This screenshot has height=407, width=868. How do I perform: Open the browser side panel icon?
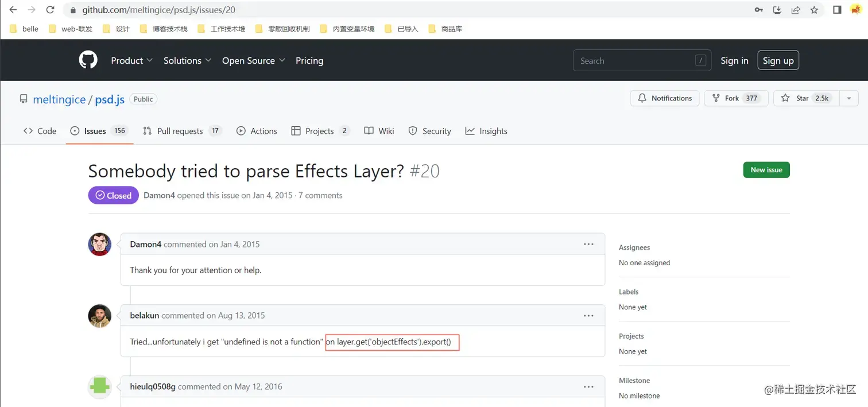(837, 10)
